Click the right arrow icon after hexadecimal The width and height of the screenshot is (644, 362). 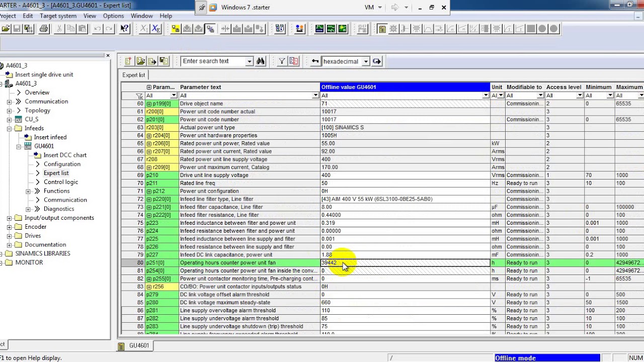coord(377,61)
